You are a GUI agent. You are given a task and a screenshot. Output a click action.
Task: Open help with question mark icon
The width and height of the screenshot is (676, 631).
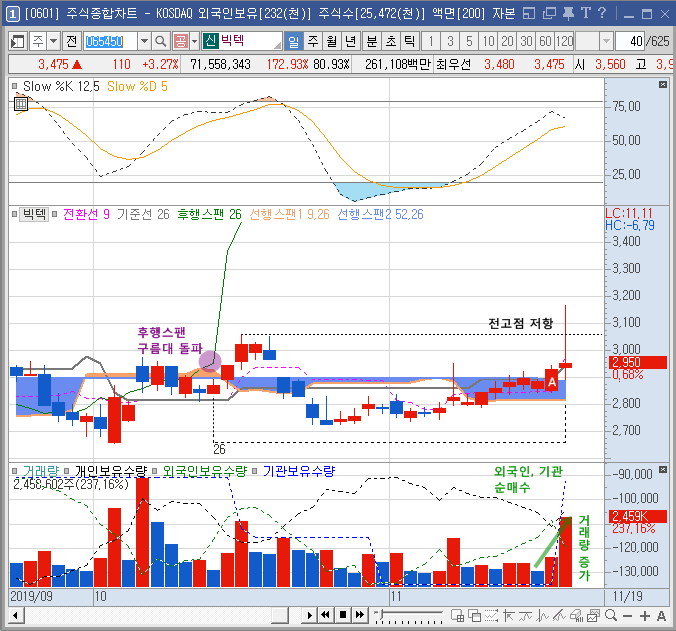[x=602, y=13]
